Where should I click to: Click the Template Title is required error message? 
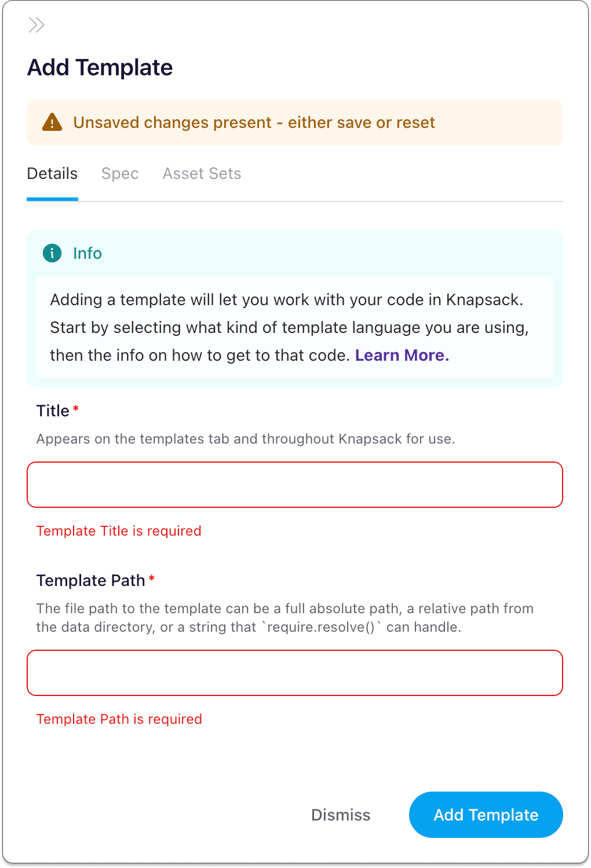pyautogui.click(x=119, y=531)
